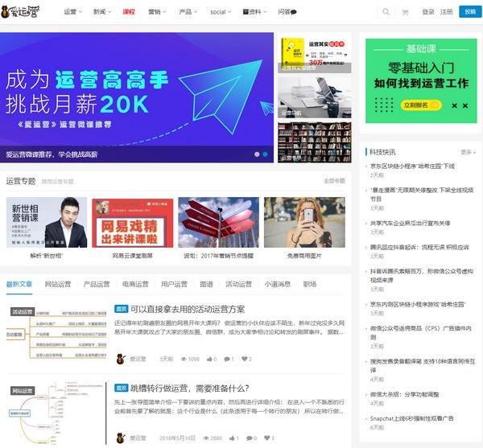Screen dimensions: 483x448
Task: Switch to the 圈谱 tab
Action: pyautogui.click(x=206, y=284)
